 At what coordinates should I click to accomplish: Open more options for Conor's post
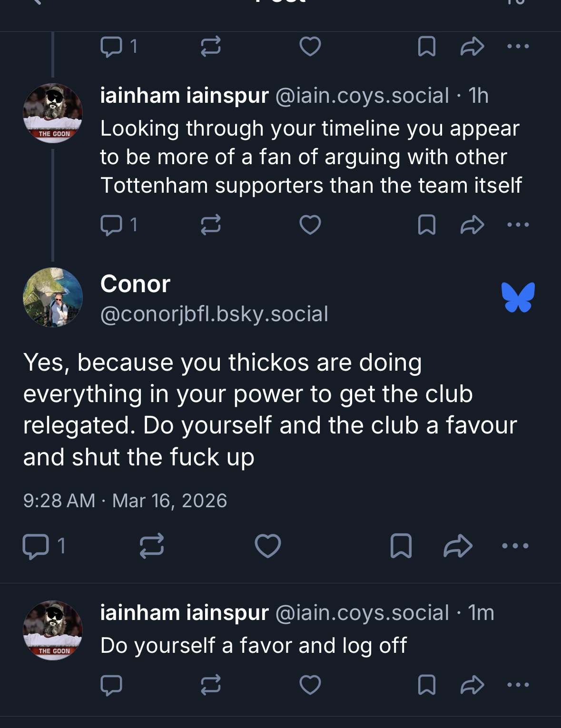[515, 546]
